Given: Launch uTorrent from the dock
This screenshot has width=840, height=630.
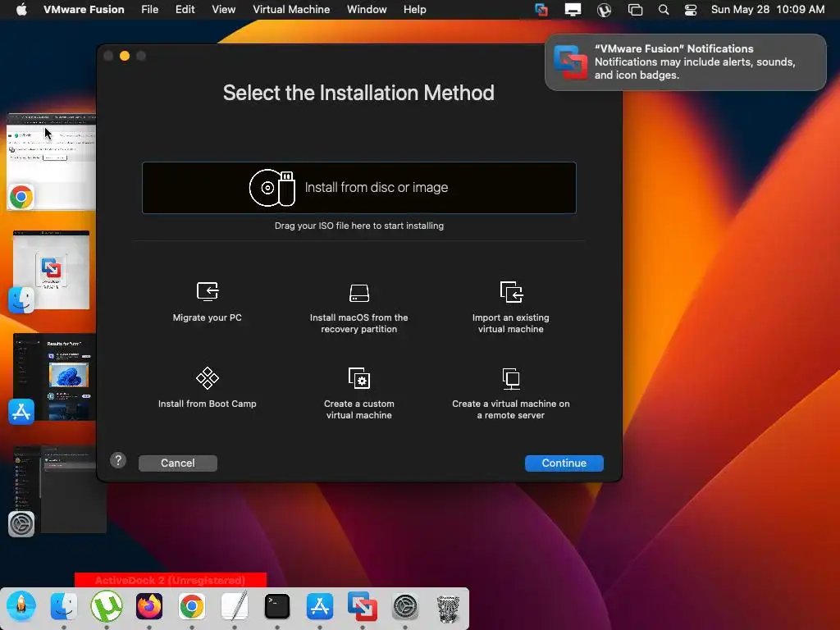Looking at the screenshot, I should (x=107, y=606).
